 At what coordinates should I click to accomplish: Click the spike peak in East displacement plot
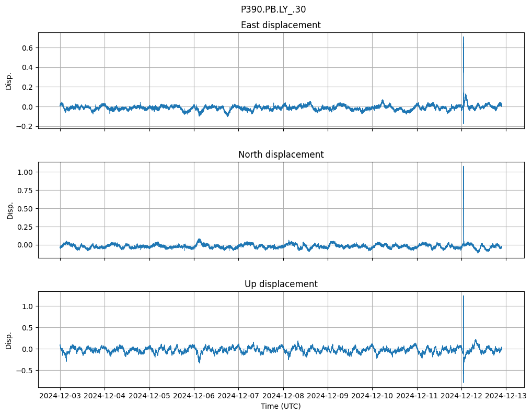(463, 38)
